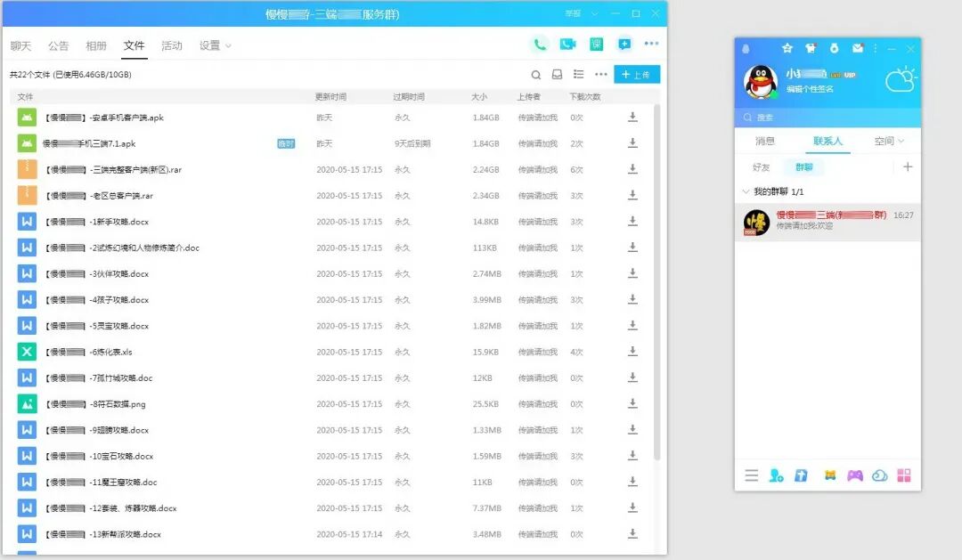
Task: Select the 文件 tab
Action: coord(134,45)
